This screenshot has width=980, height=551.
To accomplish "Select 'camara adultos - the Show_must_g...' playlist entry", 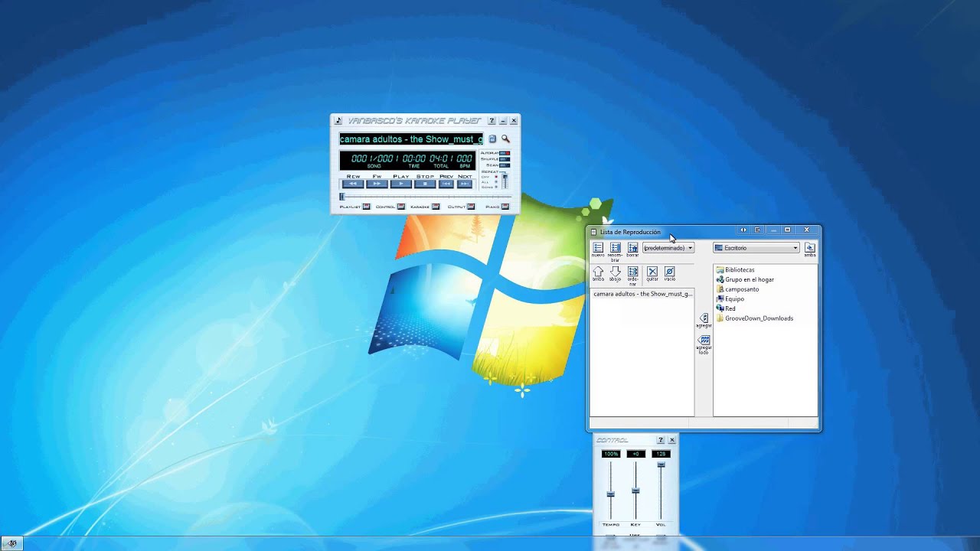I will coord(642,294).
